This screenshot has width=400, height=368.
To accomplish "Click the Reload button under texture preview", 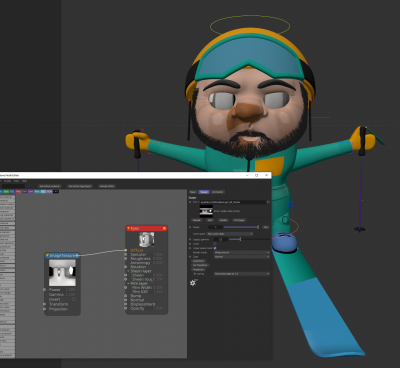I will (197, 220).
